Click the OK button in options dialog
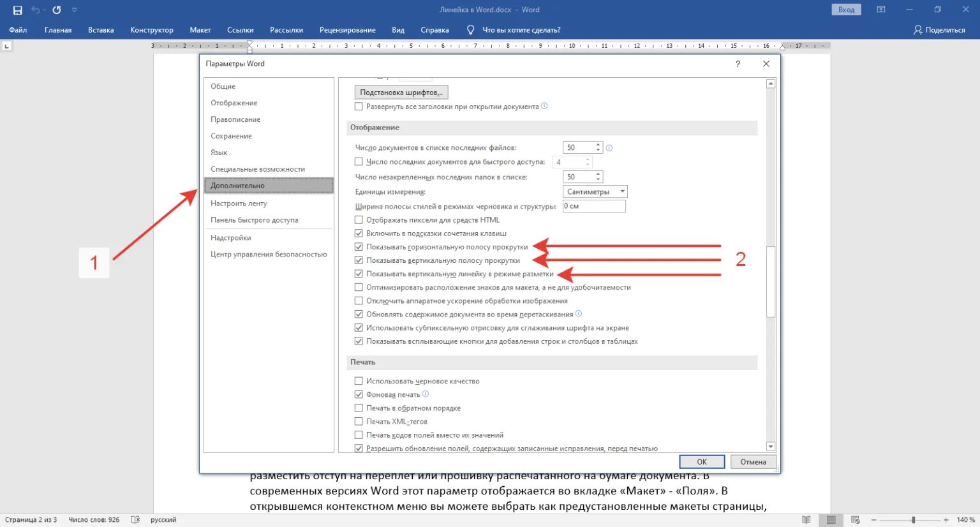This screenshot has height=527, width=980. [702, 461]
